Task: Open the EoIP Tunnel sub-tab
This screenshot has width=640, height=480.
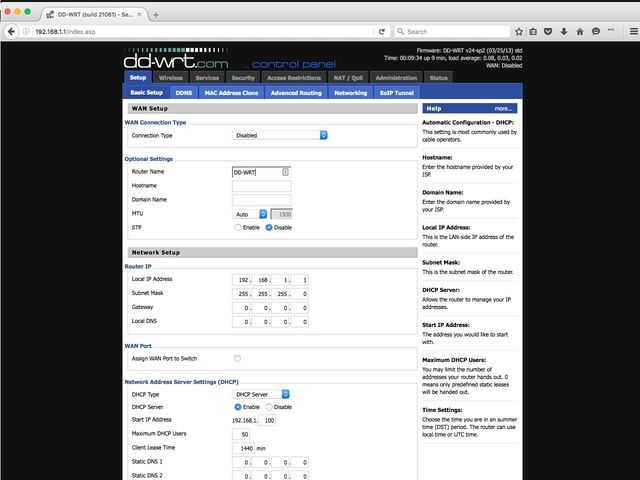Action: tap(397, 93)
